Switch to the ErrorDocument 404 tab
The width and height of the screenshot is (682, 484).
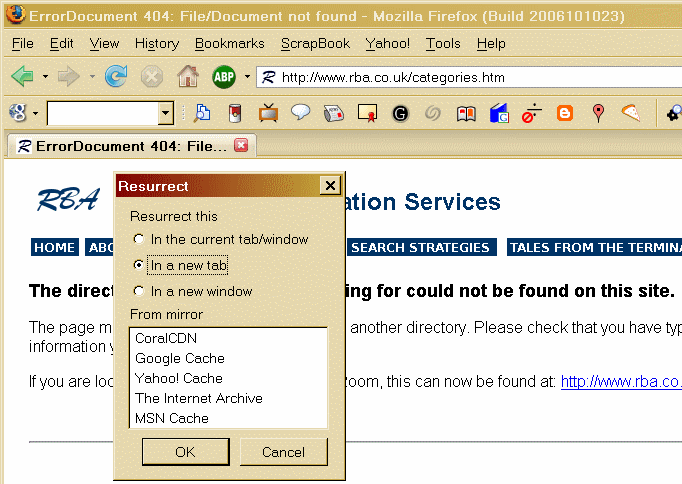[x=131, y=146]
